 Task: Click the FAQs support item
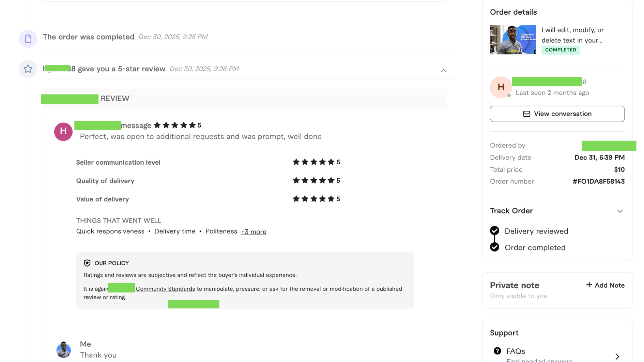[516, 351]
